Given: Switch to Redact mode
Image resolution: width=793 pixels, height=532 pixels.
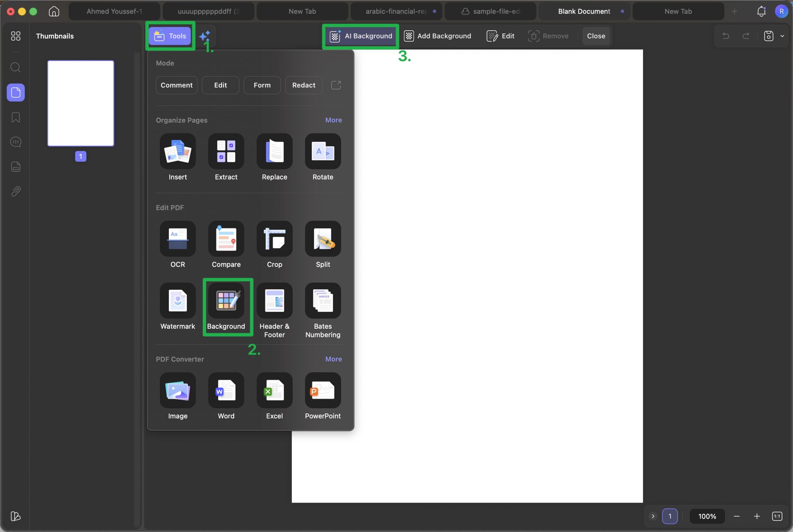Looking at the screenshot, I should (304, 85).
